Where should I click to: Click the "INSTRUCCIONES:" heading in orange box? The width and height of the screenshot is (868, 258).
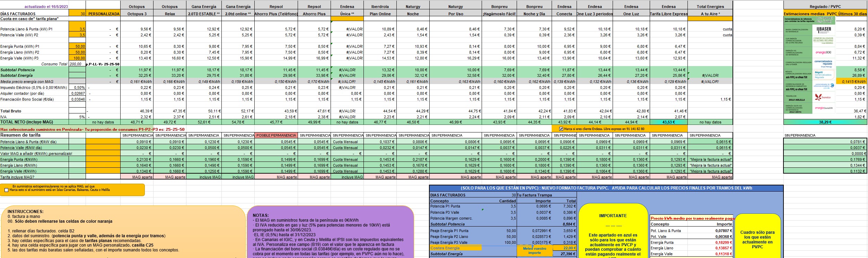click(x=26, y=212)
